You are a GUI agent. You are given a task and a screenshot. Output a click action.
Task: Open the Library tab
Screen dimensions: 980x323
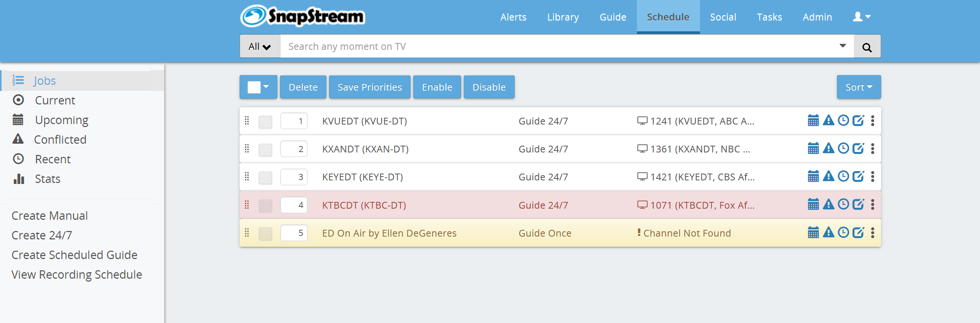[x=563, y=17]
